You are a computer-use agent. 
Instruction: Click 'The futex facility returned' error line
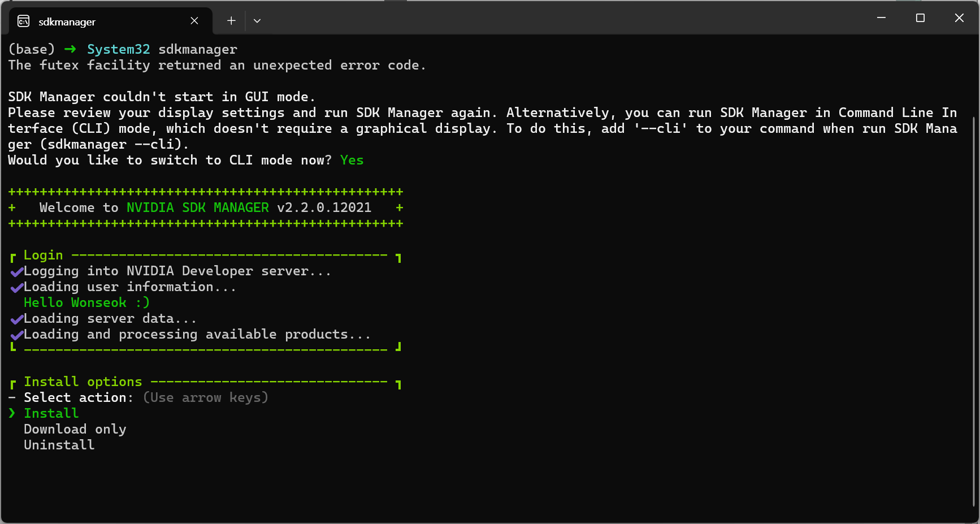217,65
